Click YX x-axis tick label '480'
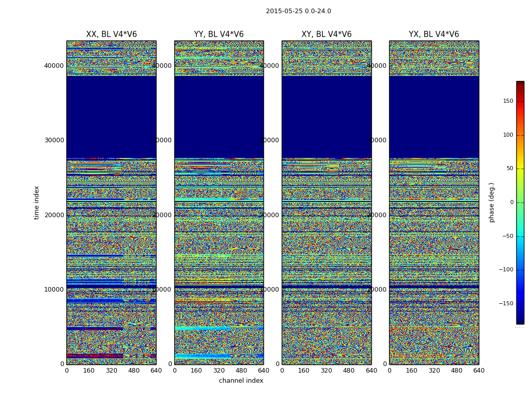Viewport: 532px width, 405px height. 457,371
